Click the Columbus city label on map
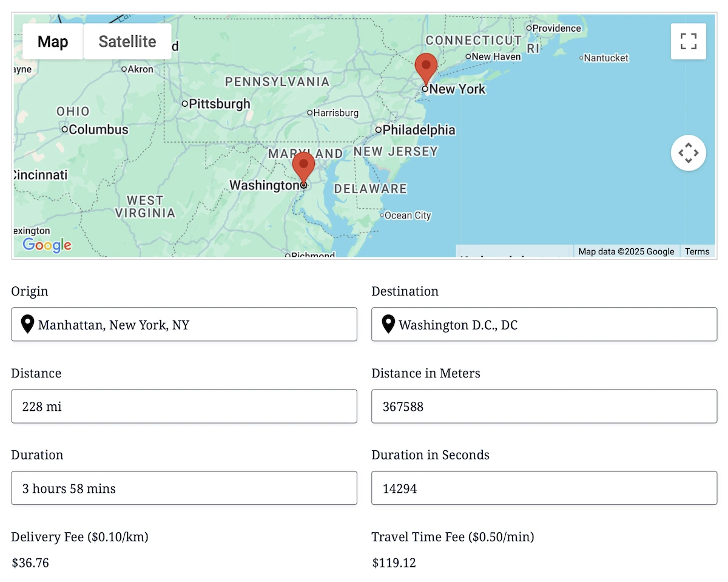Viewport: 728px width, 582px height. [98, 129]
